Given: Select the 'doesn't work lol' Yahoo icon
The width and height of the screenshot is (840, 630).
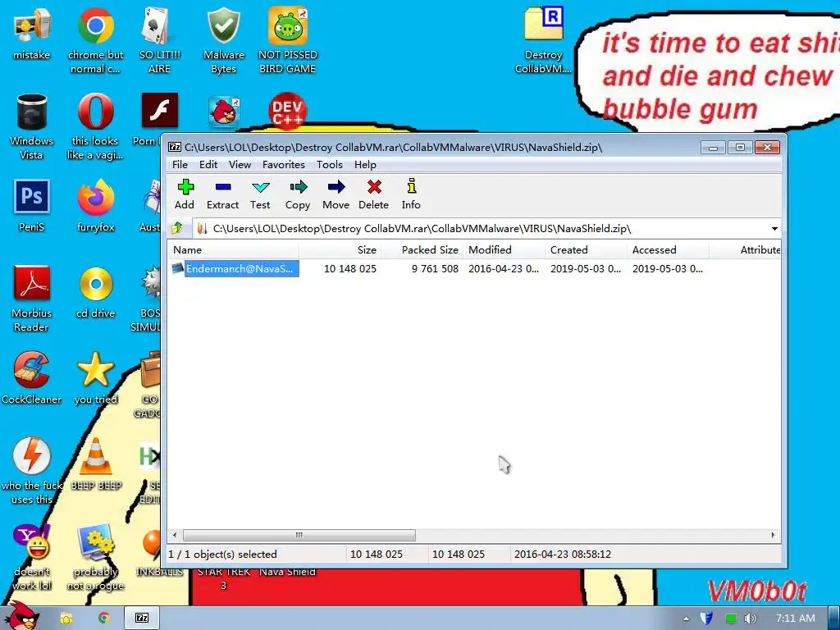Looking at the screenshot, I should tap(32, 557).
